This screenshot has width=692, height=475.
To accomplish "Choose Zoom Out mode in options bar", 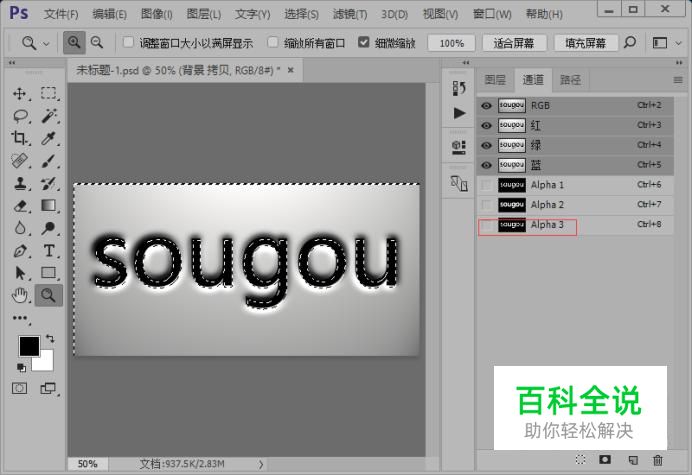I will click(97, 43).
